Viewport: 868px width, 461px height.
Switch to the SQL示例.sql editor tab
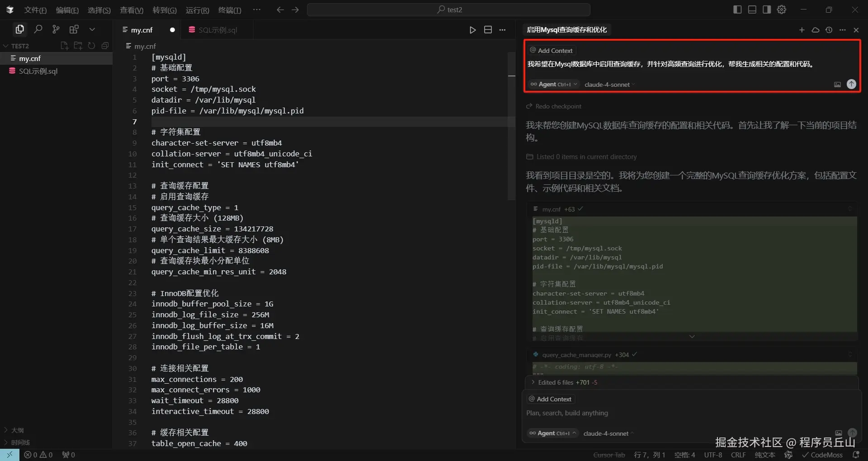click(x=217, y=30)
